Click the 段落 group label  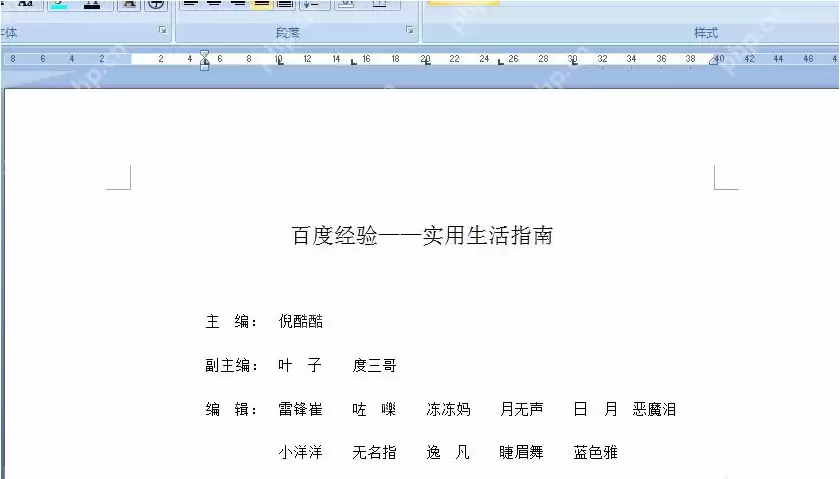coord(288,33)
